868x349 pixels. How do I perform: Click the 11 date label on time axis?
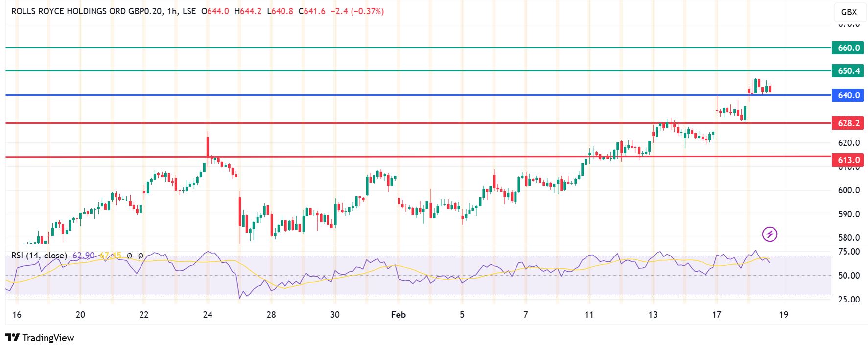[589, 315]
